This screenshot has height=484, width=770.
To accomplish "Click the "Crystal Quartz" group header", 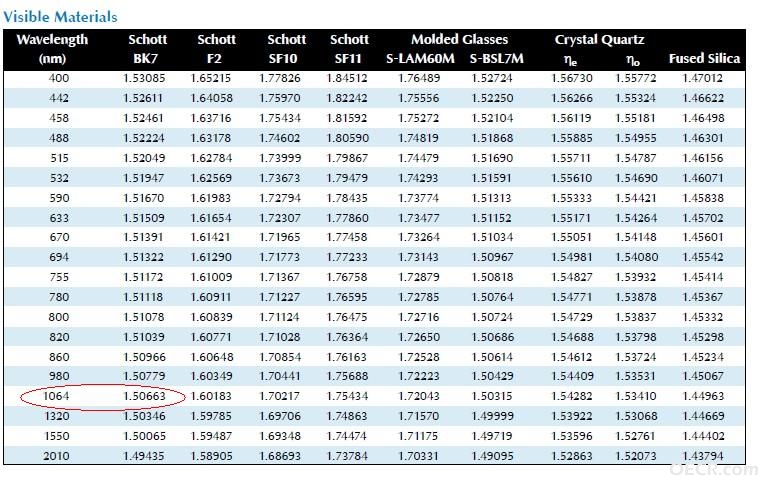I will pos(599,39).
